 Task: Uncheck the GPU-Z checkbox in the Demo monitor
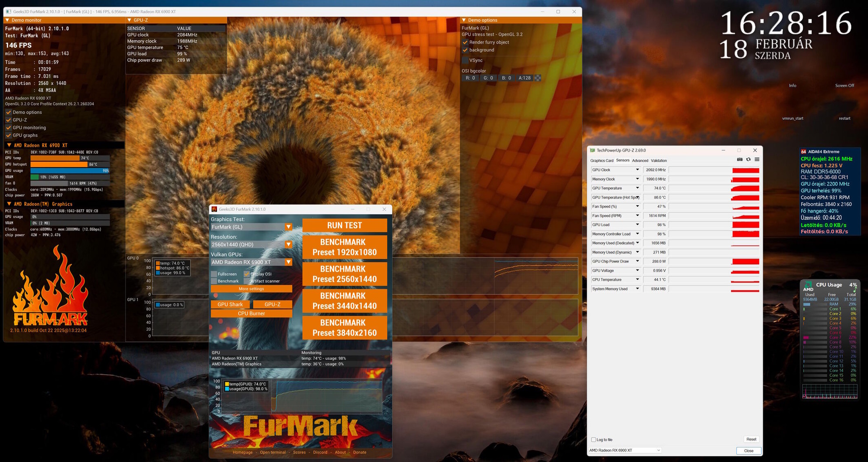point(8,120)
